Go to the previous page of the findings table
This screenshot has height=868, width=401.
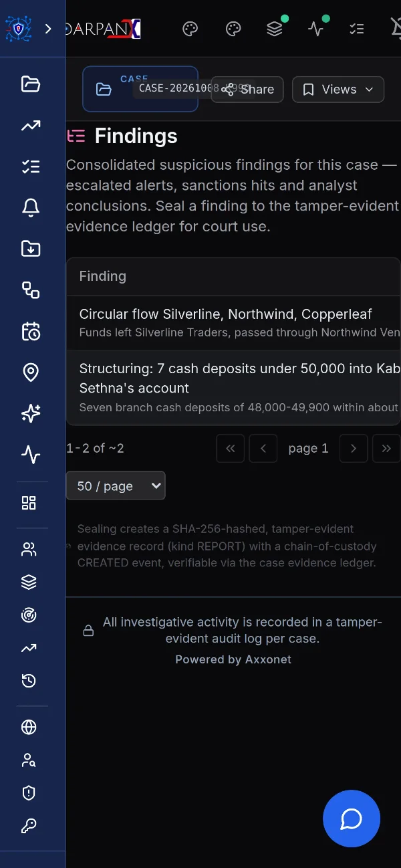tap(263, 449)
